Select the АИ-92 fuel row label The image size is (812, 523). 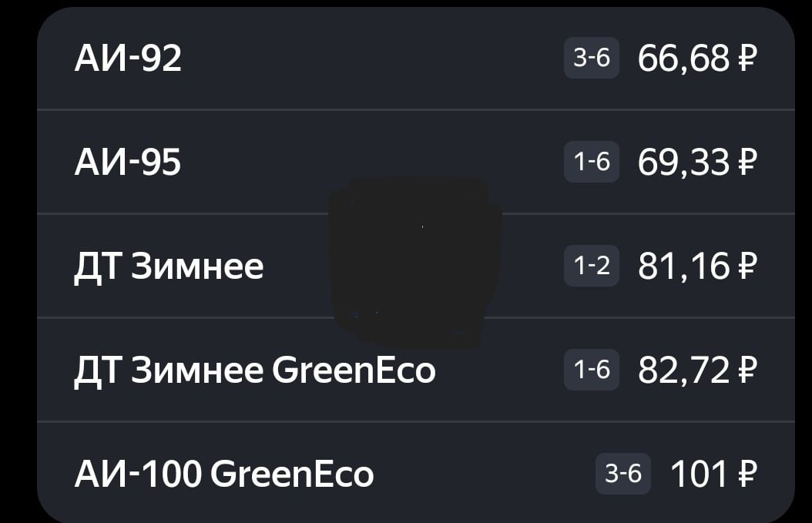[x=128, y=59]
